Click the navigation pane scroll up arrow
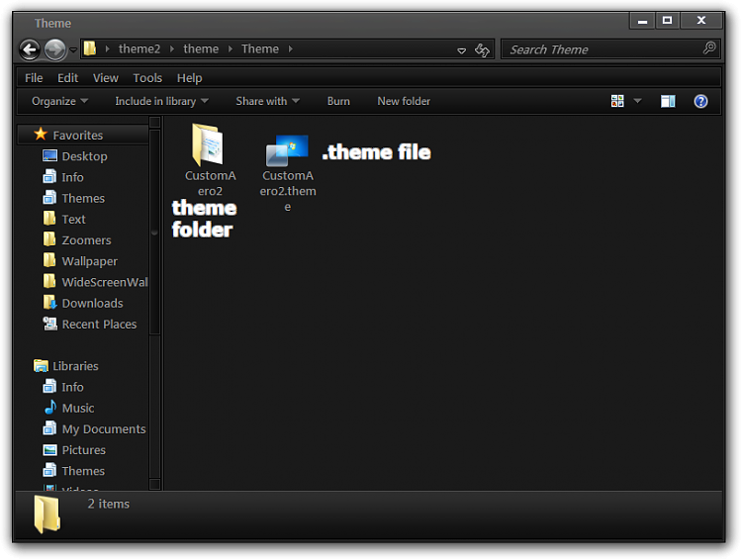 [x=154, y=123]
